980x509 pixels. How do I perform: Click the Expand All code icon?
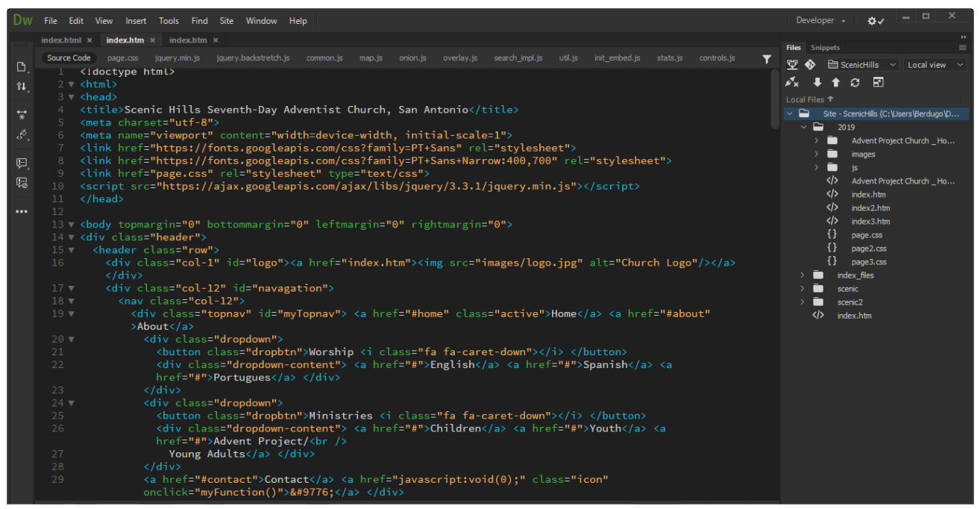(x=21, y=115)
